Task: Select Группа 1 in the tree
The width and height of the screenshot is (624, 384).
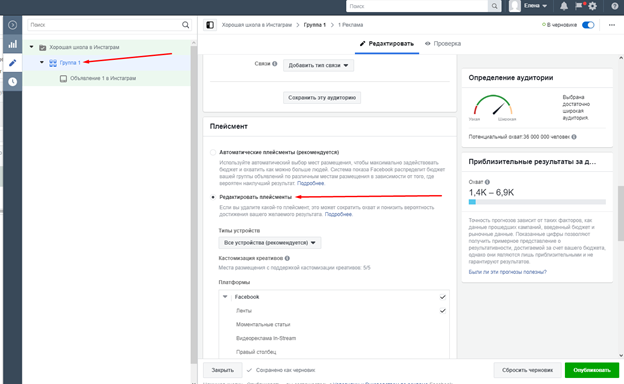Action: (70, 63)
